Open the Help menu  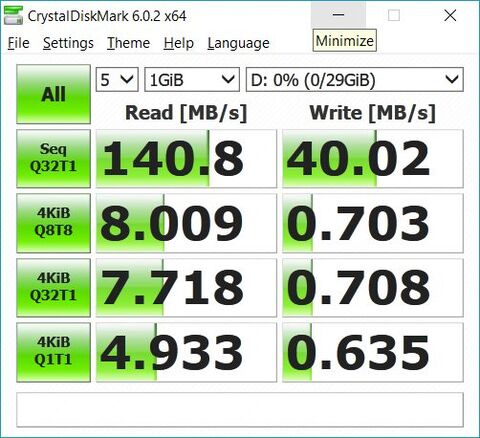[x=179, y=43]
